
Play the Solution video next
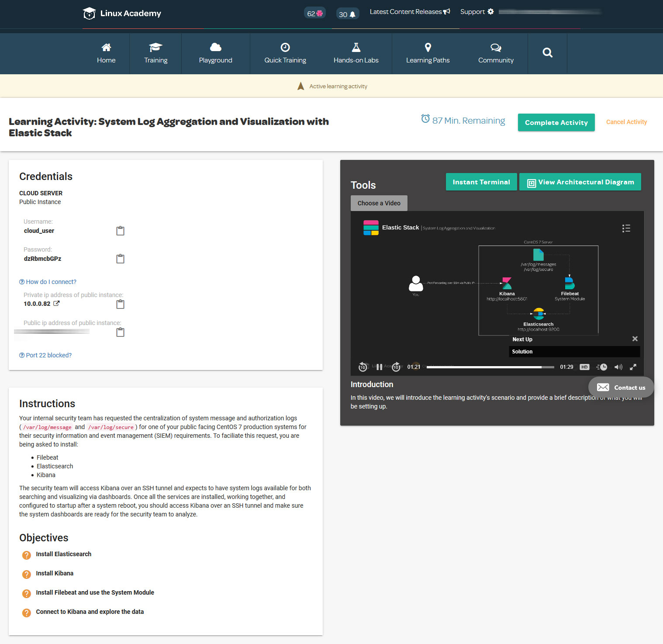(574, 351)
